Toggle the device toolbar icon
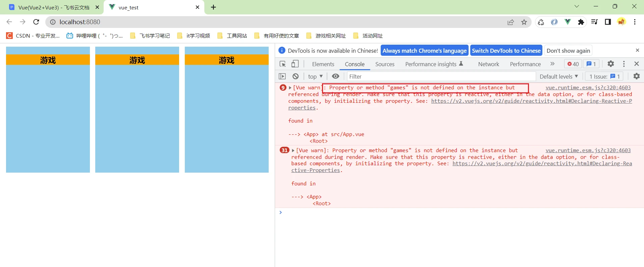The image size is (644, 267). [295, 64]
